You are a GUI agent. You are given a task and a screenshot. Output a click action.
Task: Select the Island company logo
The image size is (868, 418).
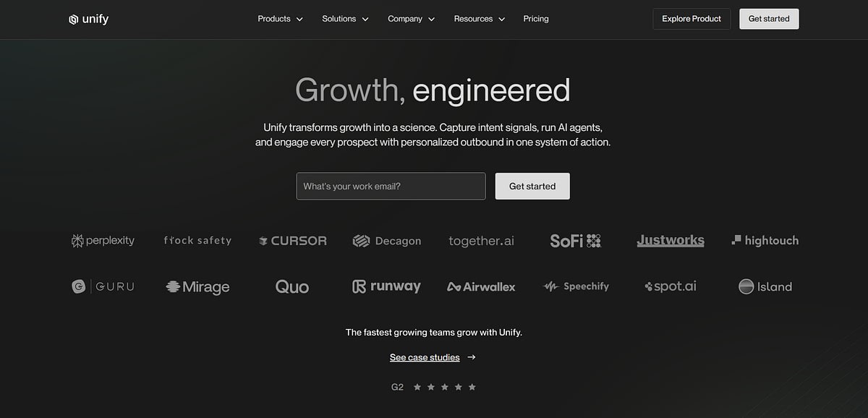[765, 286]
